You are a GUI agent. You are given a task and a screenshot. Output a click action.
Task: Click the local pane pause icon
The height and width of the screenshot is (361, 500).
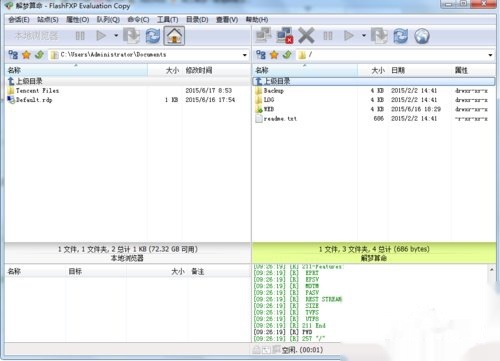[80, 36]
